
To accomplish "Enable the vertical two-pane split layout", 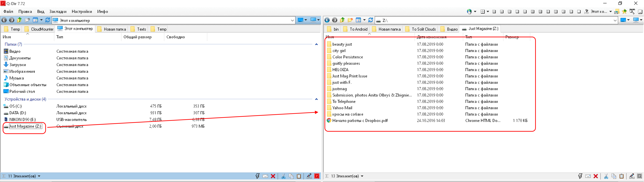I will pyautogui.click(x=517, y=12).
